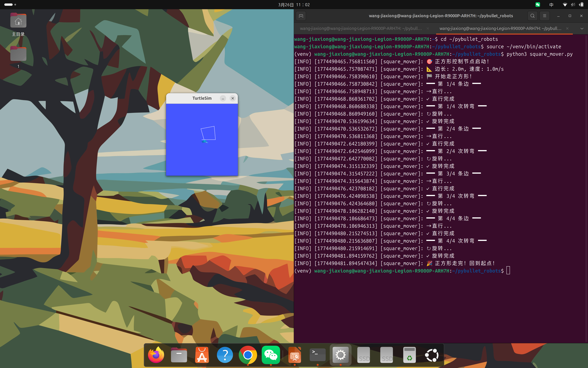
Task: Open Files manager from the dock
Action: click(179, 355)
